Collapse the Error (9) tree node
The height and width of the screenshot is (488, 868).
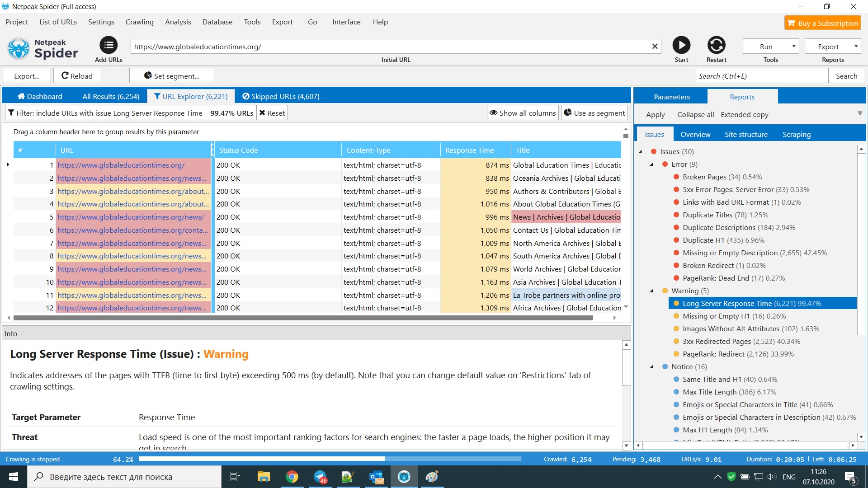651,164
